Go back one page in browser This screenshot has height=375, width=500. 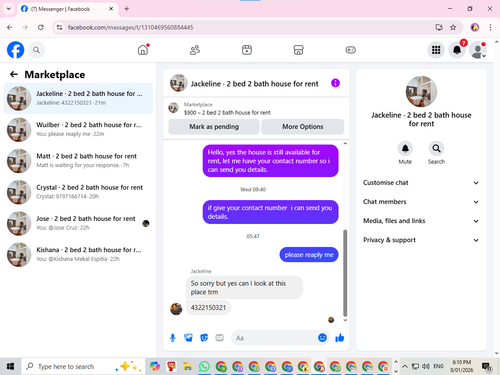[x=10, y=27]
